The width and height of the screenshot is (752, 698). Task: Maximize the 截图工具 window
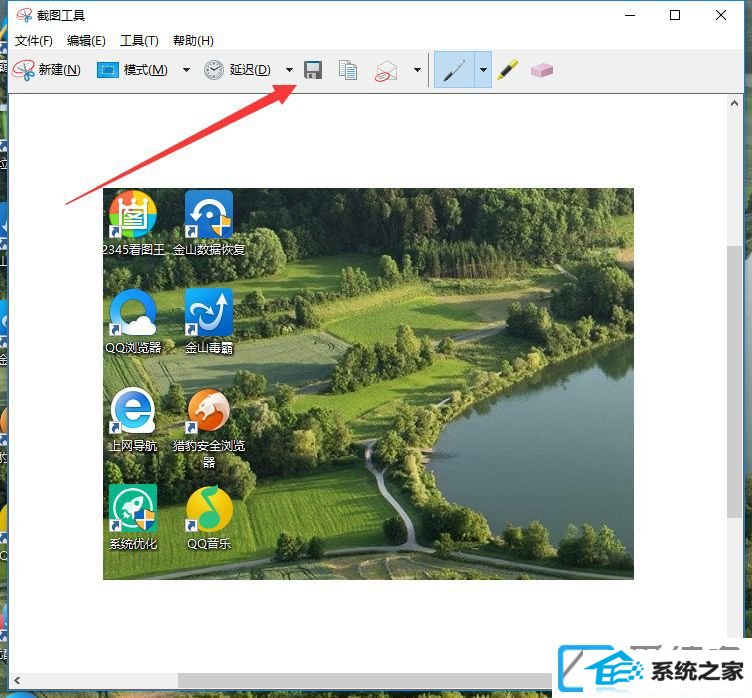tap(675, 15)
